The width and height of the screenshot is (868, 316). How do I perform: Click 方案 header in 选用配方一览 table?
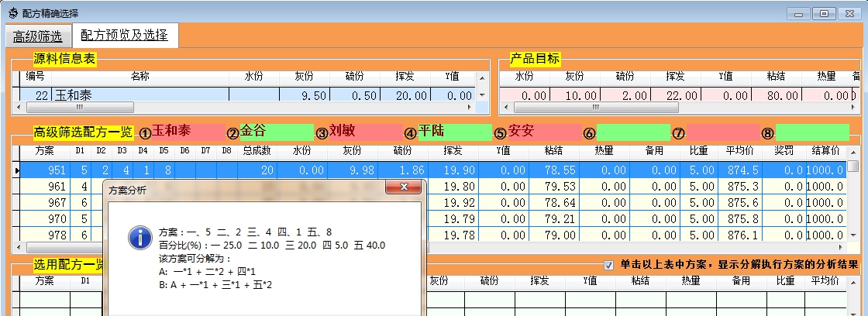pos(46,280)
